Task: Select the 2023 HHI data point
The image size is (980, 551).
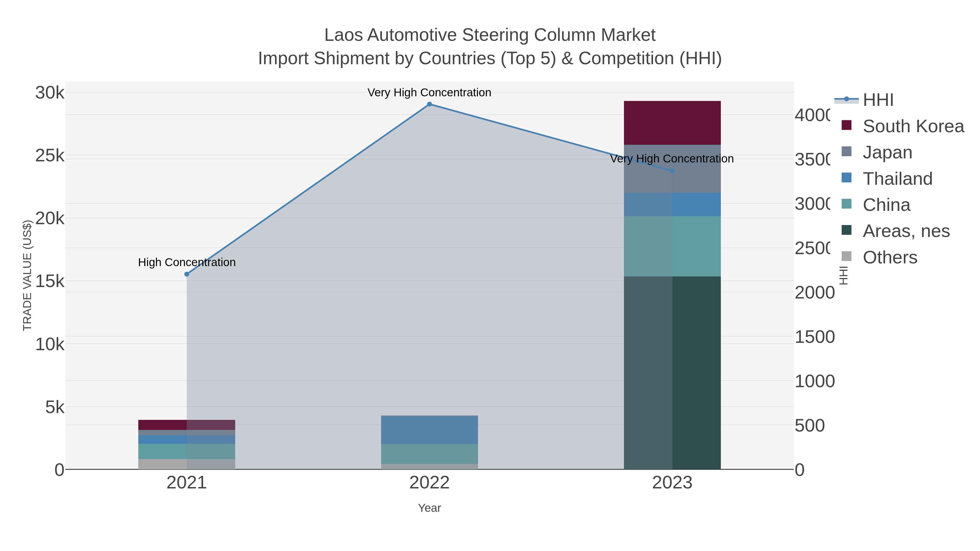Action: pos(672,171)
